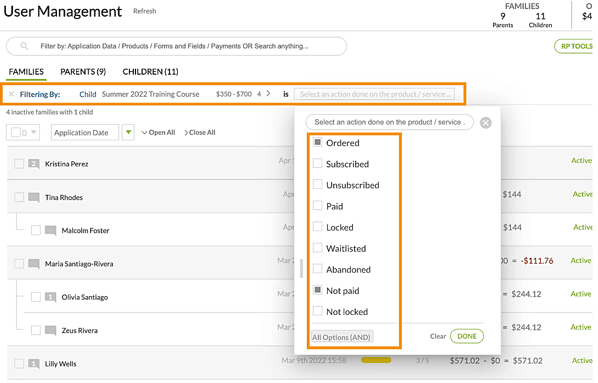
Task: Click the -$111.76 balance amount
Action: pyautogui.click(x=538, y=261)
